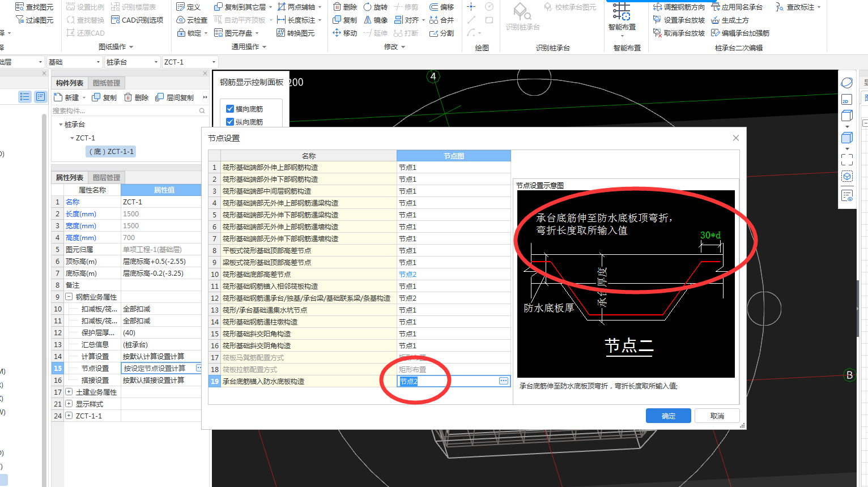Click the 名称 property value ZCT-1
This screenshot has height=487, width=868.
161,202
